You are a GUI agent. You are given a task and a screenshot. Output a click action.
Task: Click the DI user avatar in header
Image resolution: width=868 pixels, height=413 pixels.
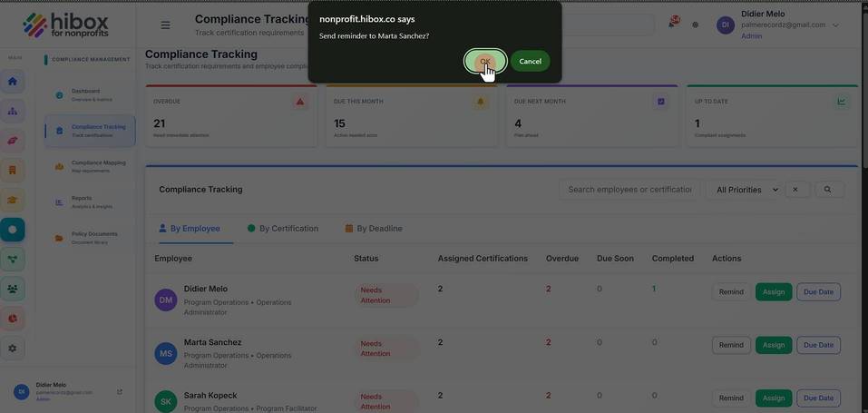coord(726,25)
